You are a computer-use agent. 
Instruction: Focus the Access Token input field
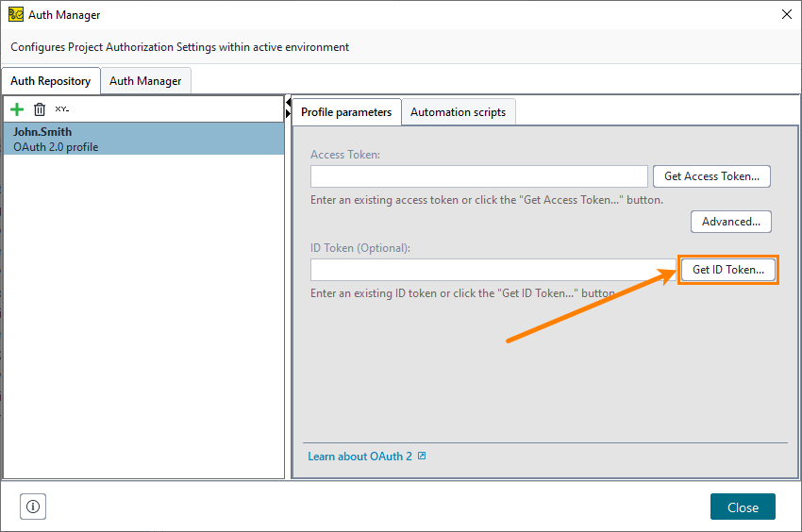(x=479, y=176)
